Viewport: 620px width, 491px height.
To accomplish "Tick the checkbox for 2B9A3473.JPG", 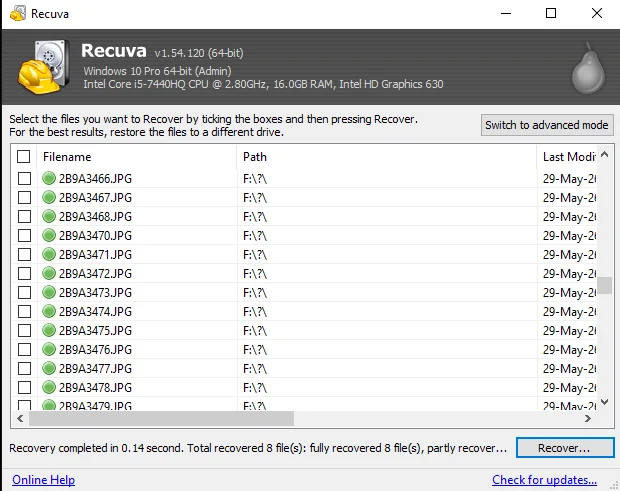I will coord(25,292).
